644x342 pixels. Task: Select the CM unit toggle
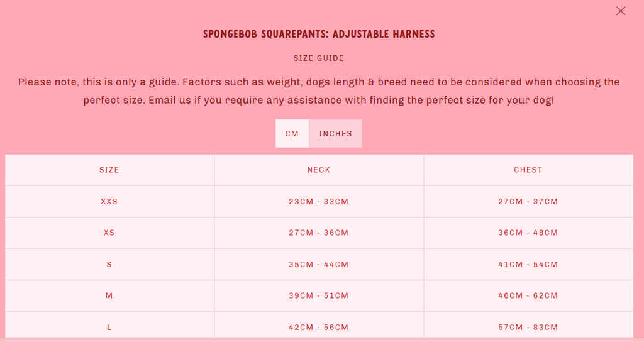click(x=292, y=133)
